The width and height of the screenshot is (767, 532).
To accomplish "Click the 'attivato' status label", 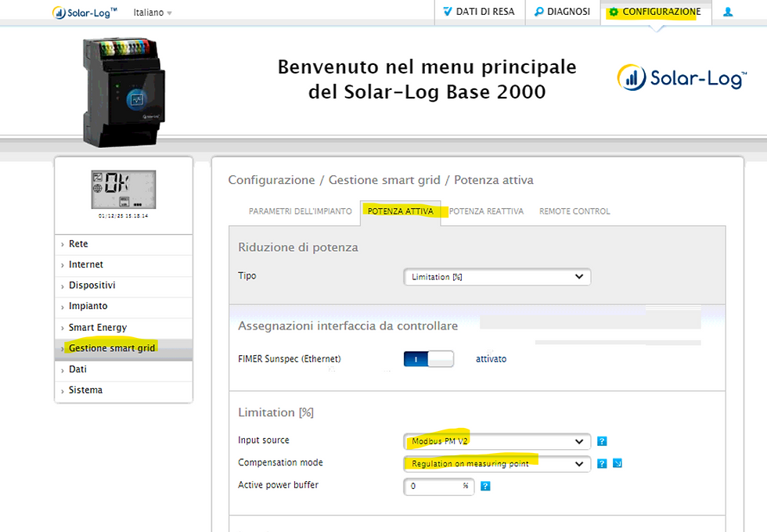I will 492,359.
